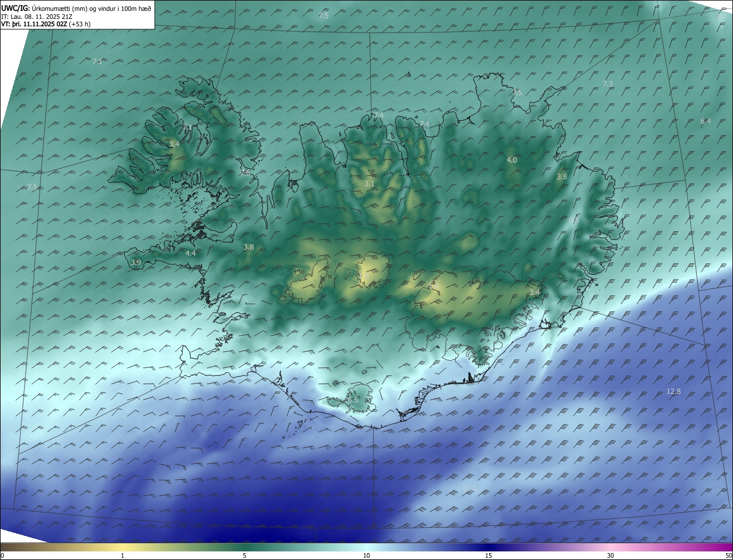Click the 4.4 value label on the map
Screen dimensions: 733x560
pyautogui.click(x=191, y=253)
